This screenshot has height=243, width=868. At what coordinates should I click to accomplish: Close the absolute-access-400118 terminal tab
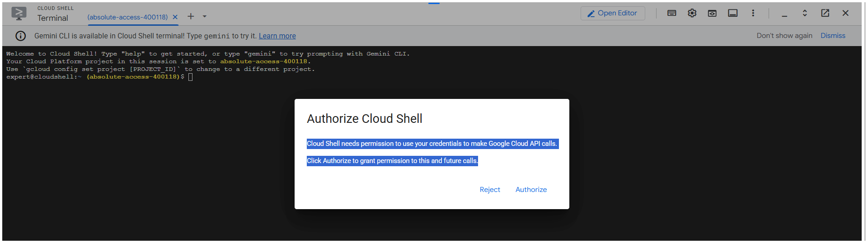click(x=175, y=17)
